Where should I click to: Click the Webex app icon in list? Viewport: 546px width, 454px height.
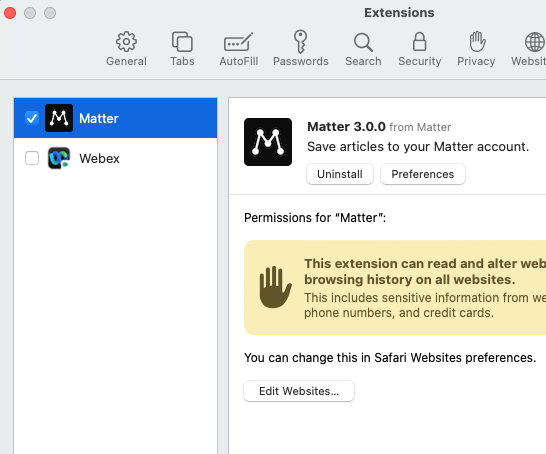click(59, 158)
